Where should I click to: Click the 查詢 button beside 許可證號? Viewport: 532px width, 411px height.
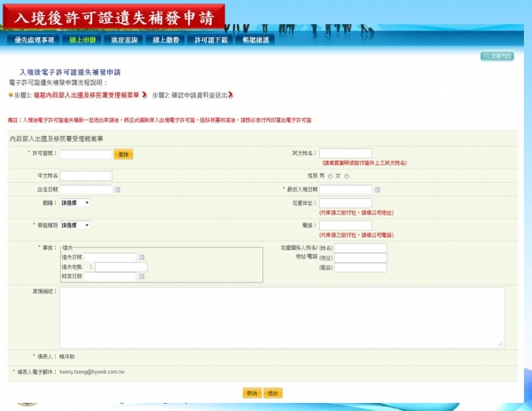(123, 154)
